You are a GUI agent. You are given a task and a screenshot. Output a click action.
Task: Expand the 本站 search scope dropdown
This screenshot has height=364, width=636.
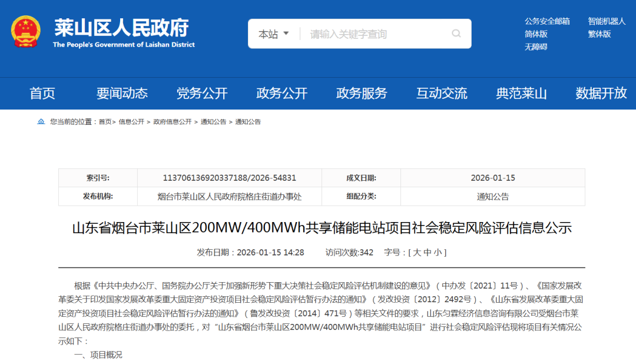[274, 34]
